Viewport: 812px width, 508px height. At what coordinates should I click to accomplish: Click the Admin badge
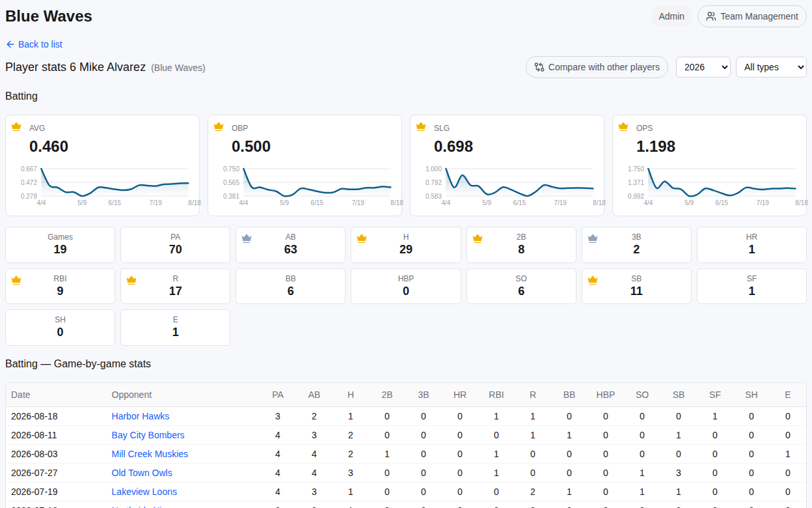tap(671, 16)
